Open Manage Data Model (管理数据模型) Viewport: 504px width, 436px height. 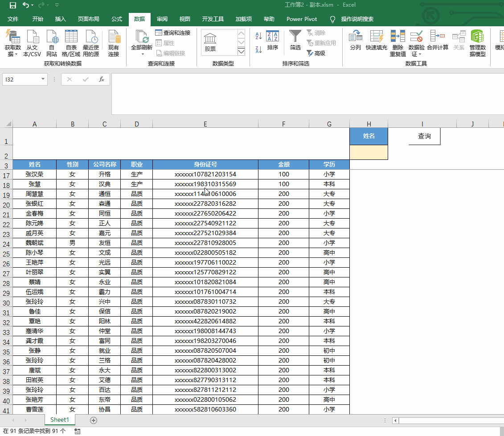pos(478,43)
